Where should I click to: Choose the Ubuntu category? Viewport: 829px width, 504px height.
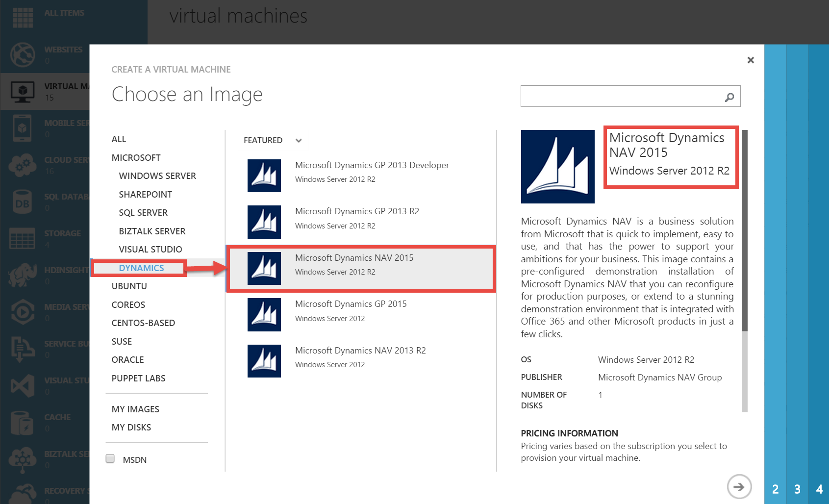click(x=129, y=286)
